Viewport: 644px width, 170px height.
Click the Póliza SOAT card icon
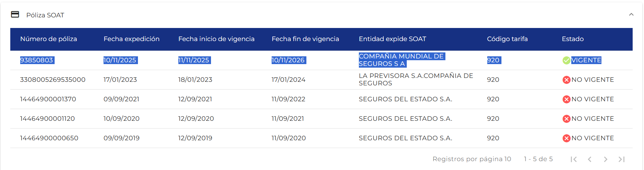[x=15, y=15]
